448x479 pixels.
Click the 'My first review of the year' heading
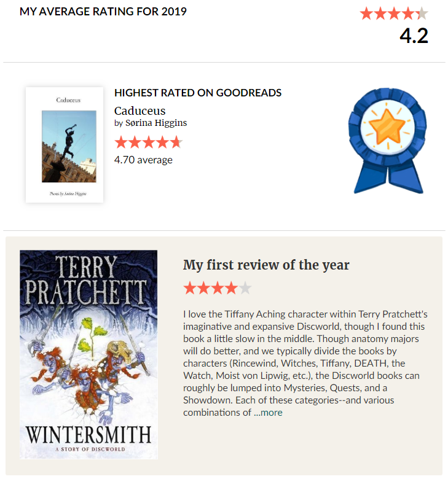266,265
